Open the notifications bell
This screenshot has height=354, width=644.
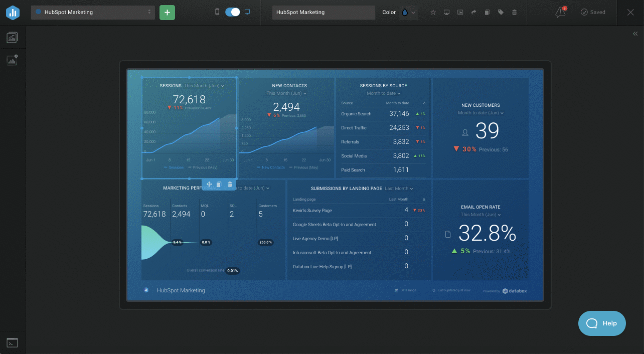[560, 13]
